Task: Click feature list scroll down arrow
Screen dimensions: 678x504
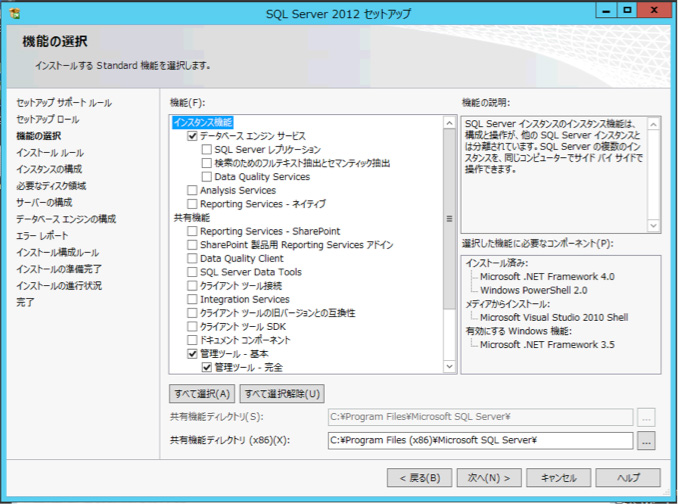Action: 450,367
